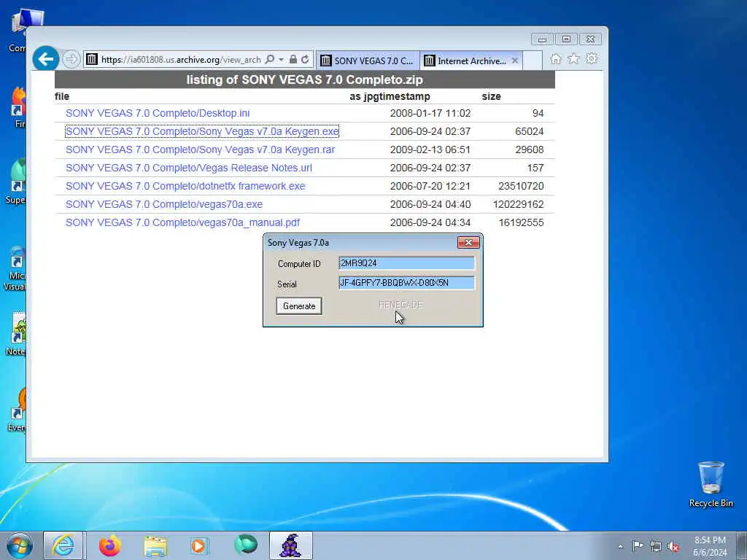The width and height of the screenshot is (747, 560).
Task: Click the muted volume tray icon
Action: (673, 547)
